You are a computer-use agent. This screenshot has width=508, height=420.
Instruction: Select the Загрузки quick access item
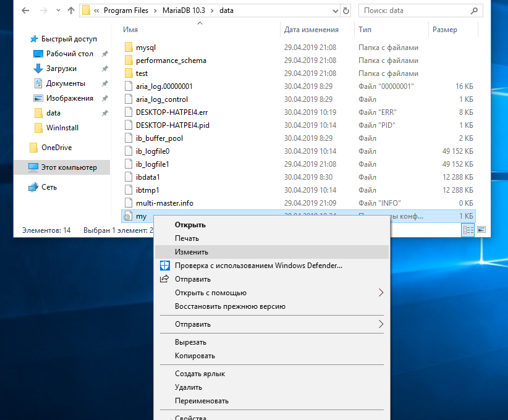tap(61, 69)
